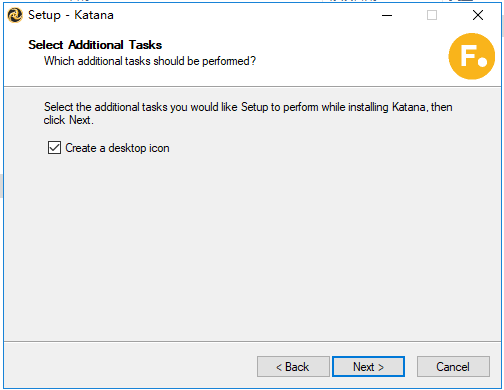Minimize the Setup - Katana window
This screenshot has width=504, height=390.
coord(387,15)
